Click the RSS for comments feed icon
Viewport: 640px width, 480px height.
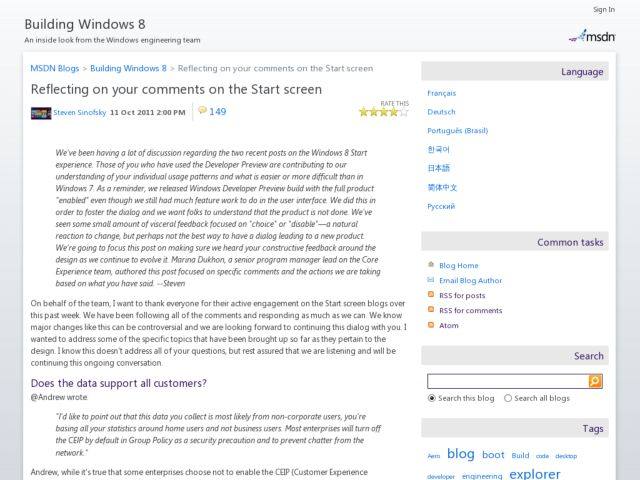pos(430,311)
